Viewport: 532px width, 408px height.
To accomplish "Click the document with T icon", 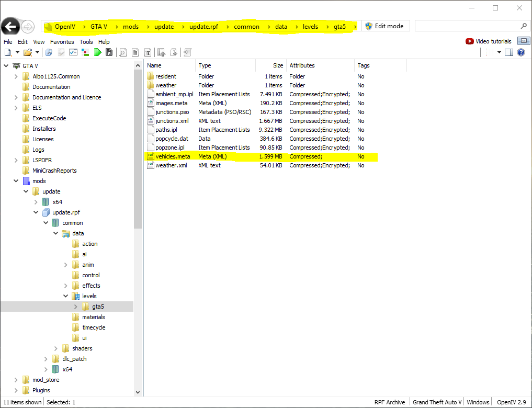I will (x=148, y=52).
